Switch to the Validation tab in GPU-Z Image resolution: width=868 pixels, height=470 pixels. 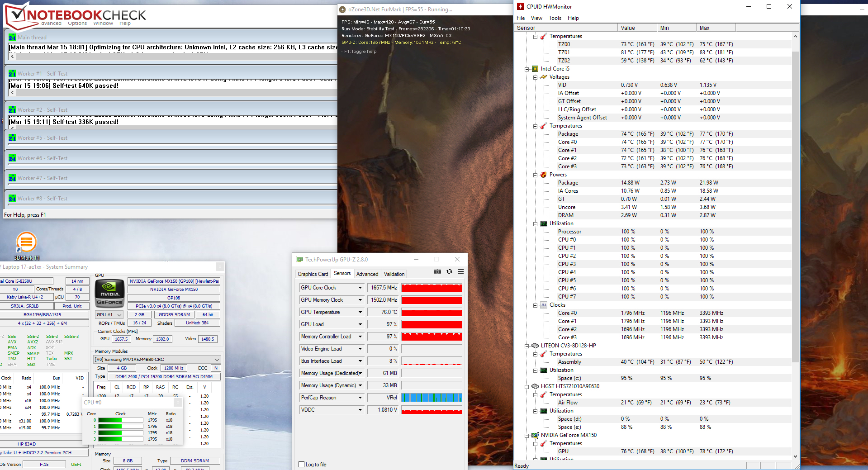tap(394, 274)
